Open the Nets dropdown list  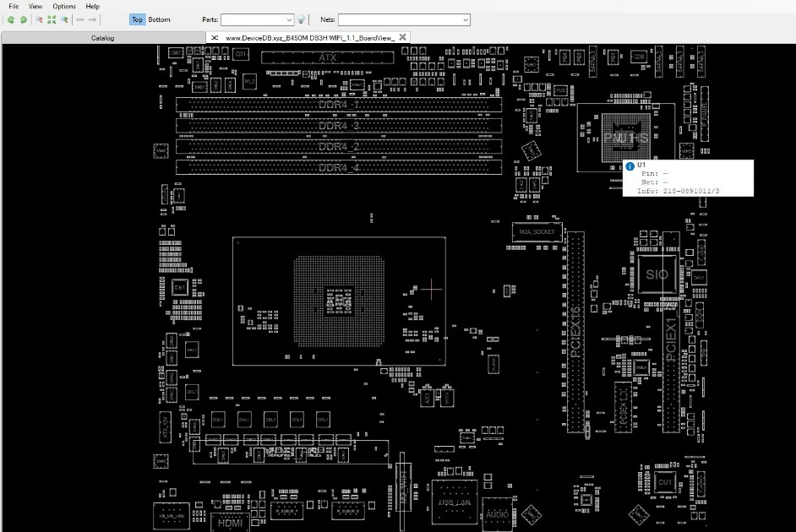(465, 19)
